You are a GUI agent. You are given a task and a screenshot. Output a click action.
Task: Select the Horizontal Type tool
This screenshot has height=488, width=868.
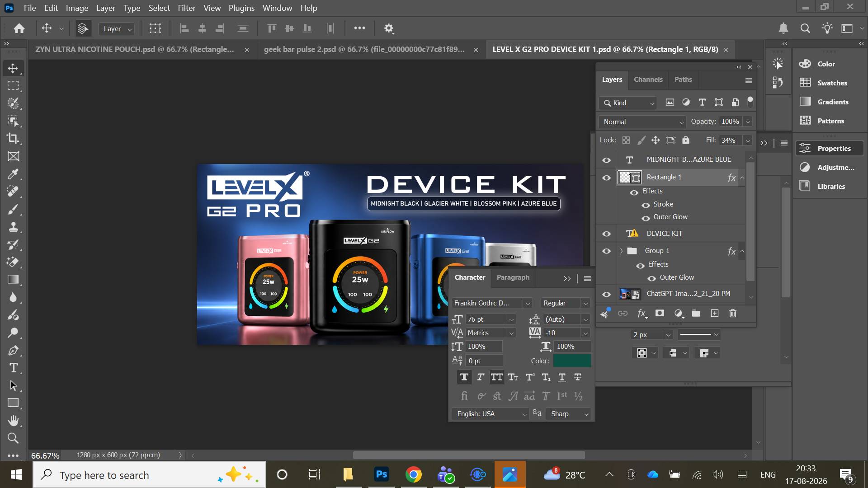(x=13, y=368)
